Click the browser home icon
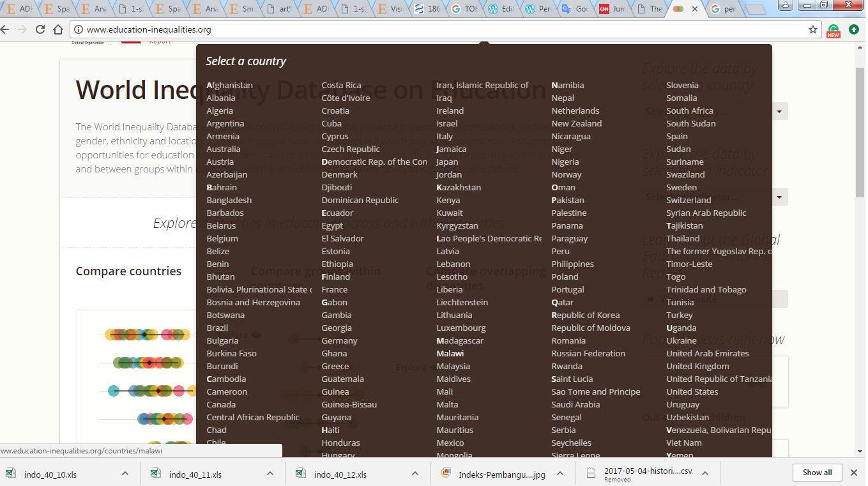 tap(58, 29)
